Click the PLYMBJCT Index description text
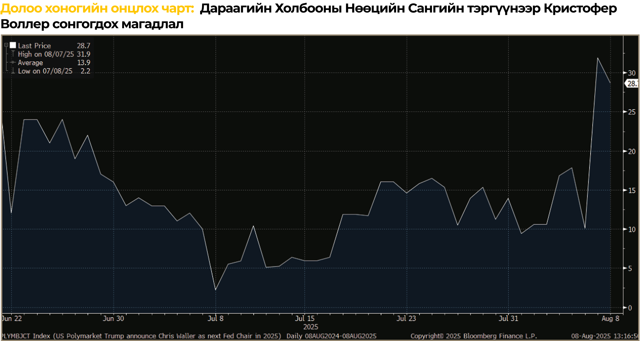The width and height of the screenshot is (644, 341). [141, 336]
